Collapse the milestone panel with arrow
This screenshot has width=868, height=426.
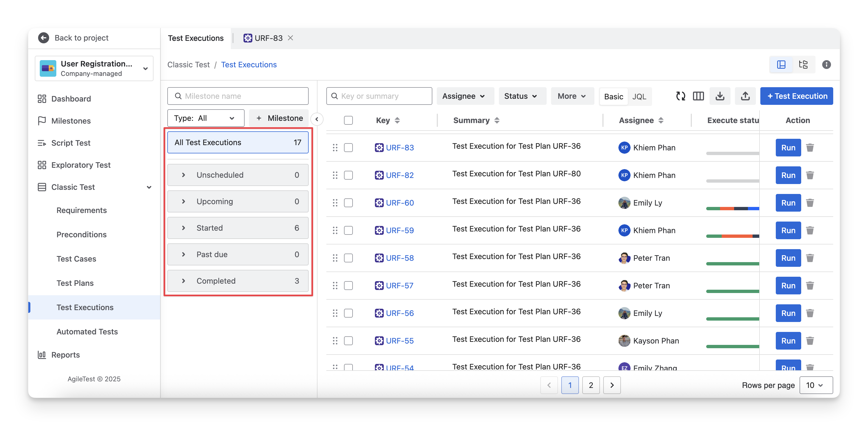point(317,119)
